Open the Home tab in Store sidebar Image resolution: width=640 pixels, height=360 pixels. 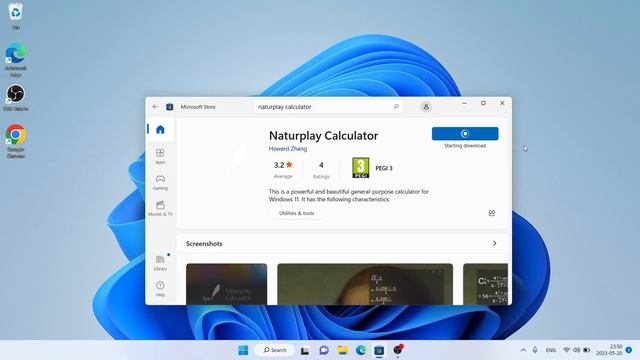(160, 129)
